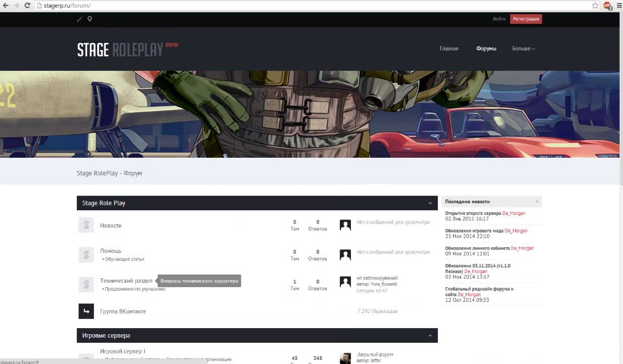The height and width of the screenshot is (364, 623).
Task: Open the Помощь forum
Action: [111, 251]
